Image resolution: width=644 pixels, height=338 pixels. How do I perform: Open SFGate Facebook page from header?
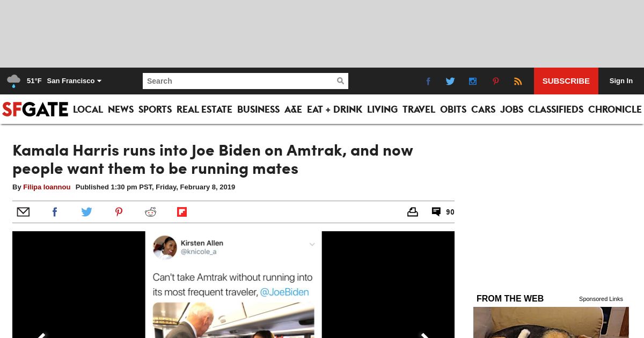pos(428,81)
